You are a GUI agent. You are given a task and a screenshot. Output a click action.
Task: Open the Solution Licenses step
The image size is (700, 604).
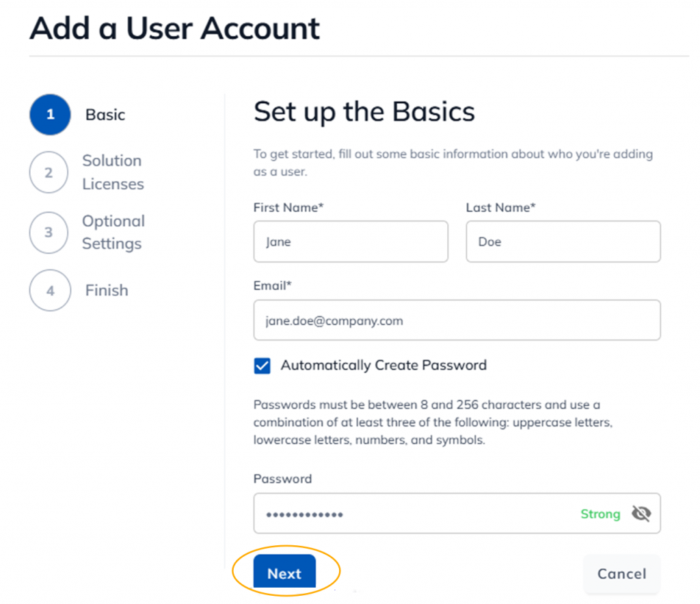113,172
